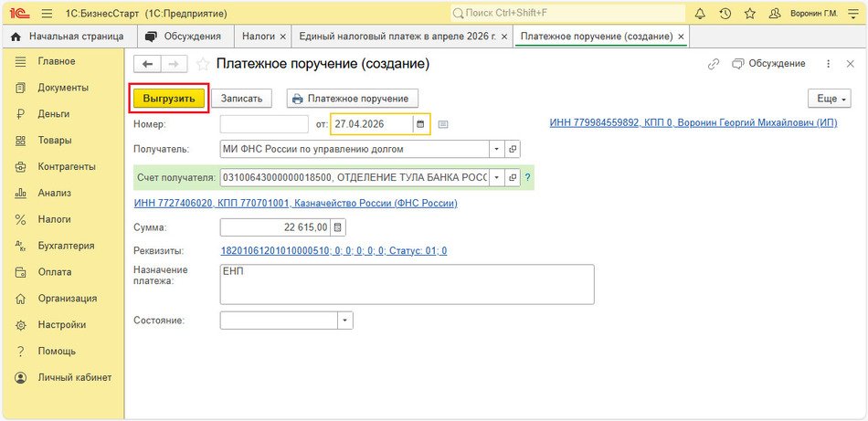Click the question mark help near Счет получателя
The image size is (868, 421).
pos(527,177)
